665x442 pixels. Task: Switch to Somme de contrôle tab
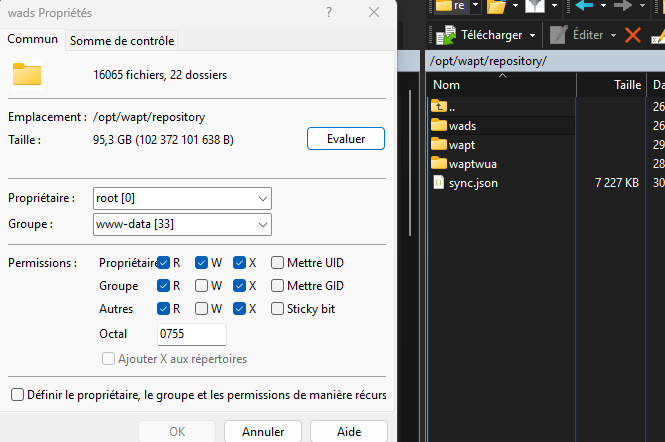click(122, 40)
